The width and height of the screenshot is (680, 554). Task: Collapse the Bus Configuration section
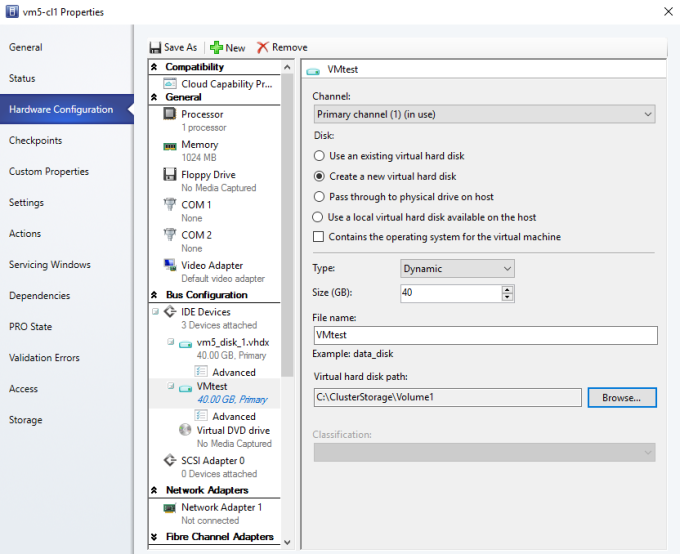pyautogui.click(x=155, y=295)
